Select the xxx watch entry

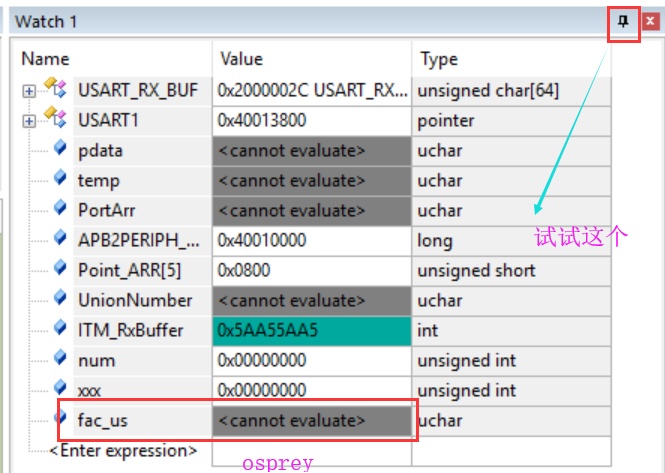(x=142, y=391)
